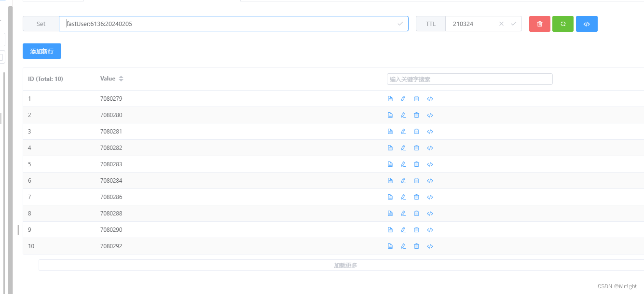
Task: Delete the row with value 7080286
Action: 416,197
